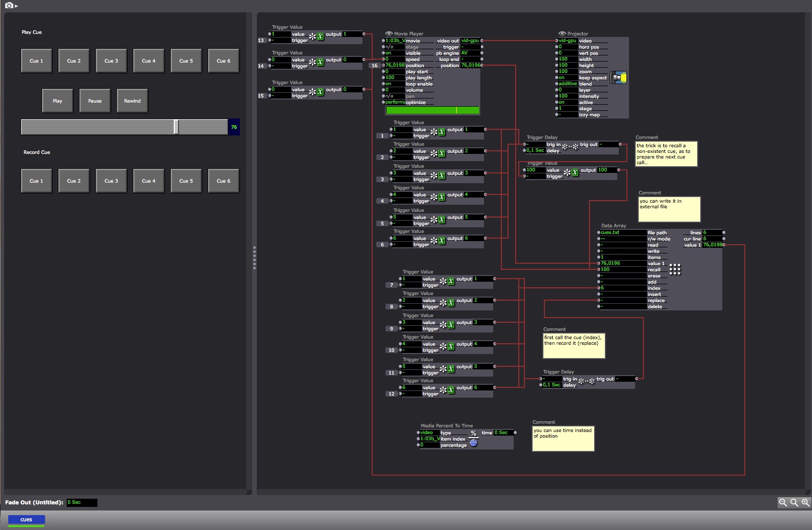The image size is (812, 530).
Task: Click the Movie Player eye icon
Action: tap(389, 33)
